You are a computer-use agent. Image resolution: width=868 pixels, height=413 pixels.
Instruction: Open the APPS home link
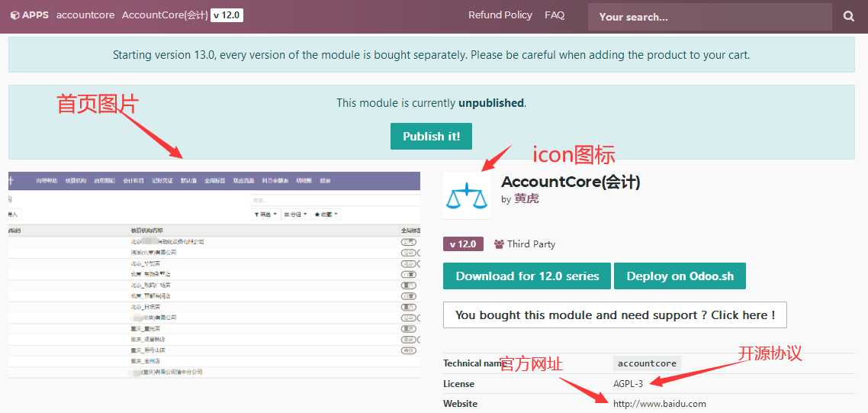(30, 15)
